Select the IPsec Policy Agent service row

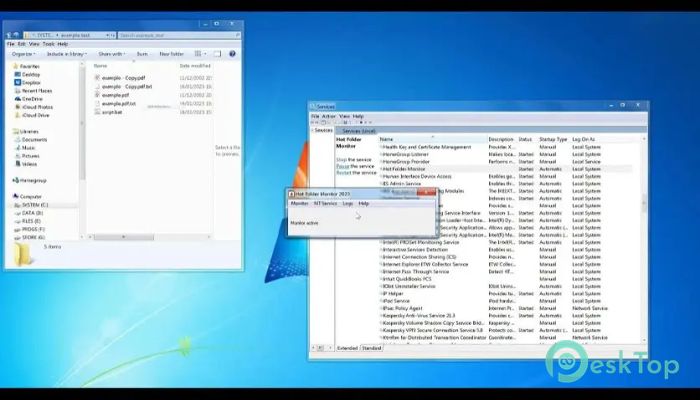506,308
